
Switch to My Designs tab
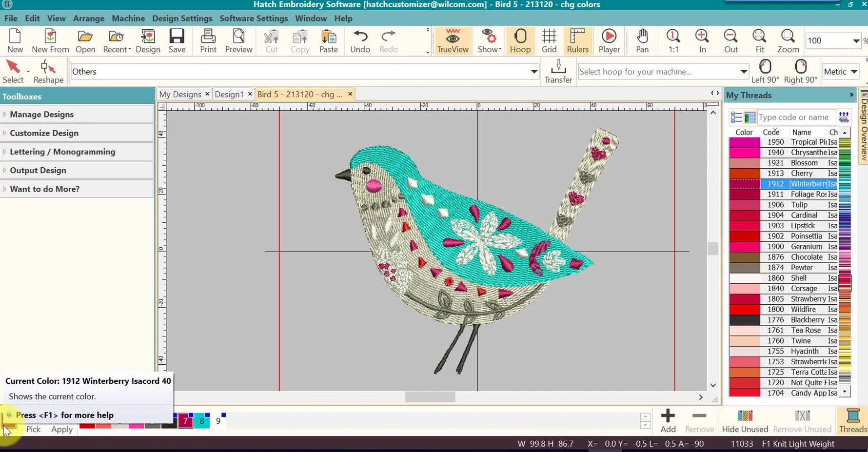click(x=180, y=94)
